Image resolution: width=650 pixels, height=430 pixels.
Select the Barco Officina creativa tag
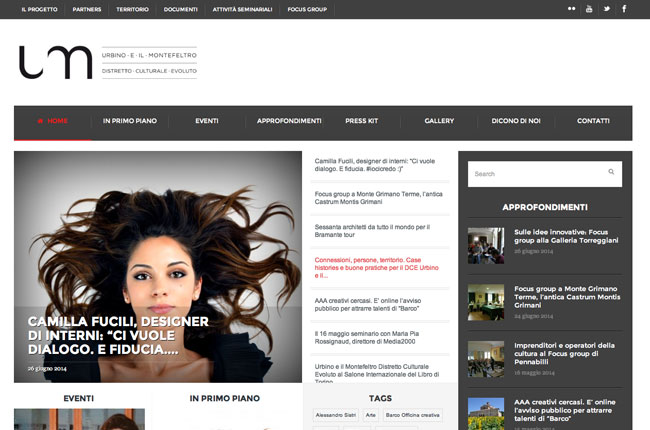click(414, 415)
